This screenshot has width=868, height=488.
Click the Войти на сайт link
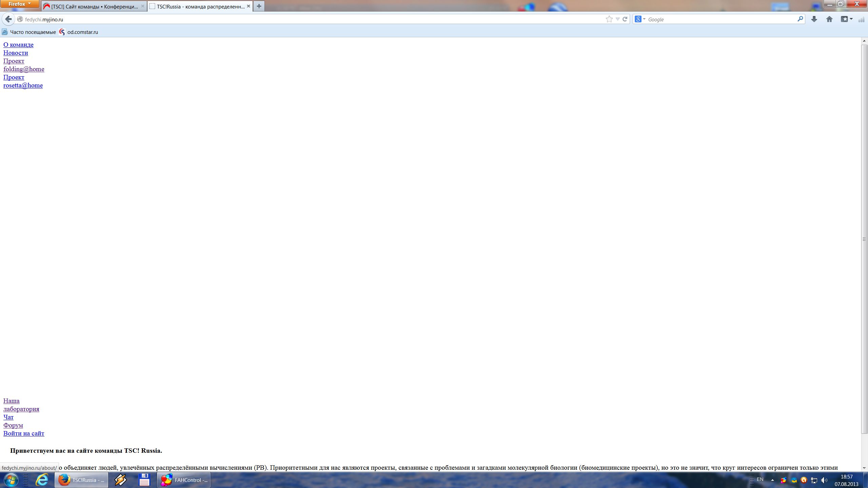click(24, 433)
